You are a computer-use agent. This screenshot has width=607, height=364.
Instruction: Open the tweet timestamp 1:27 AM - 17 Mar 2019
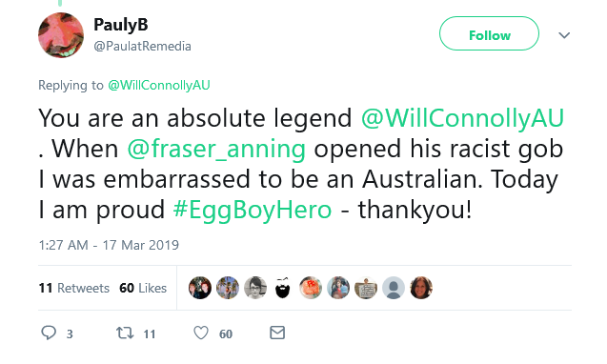click(109, 245)
